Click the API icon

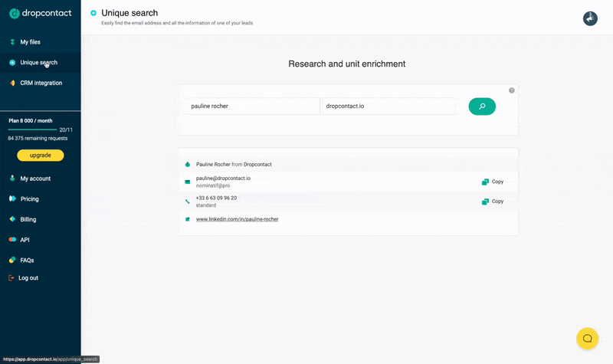(x=12, y=239)
